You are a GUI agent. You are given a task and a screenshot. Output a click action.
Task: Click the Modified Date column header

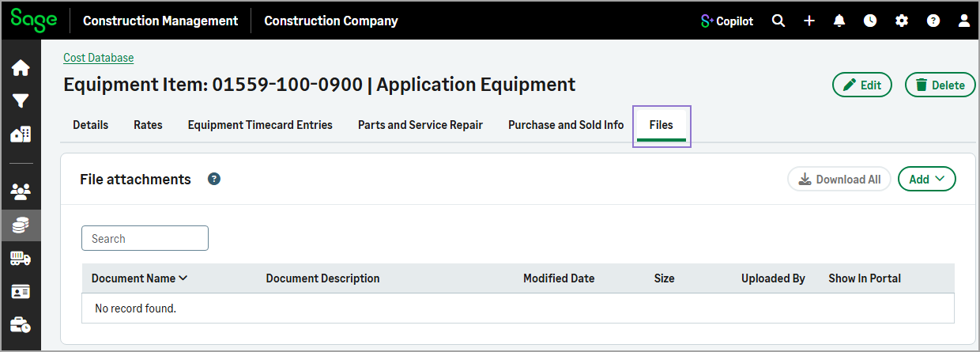tap(559, 278)
